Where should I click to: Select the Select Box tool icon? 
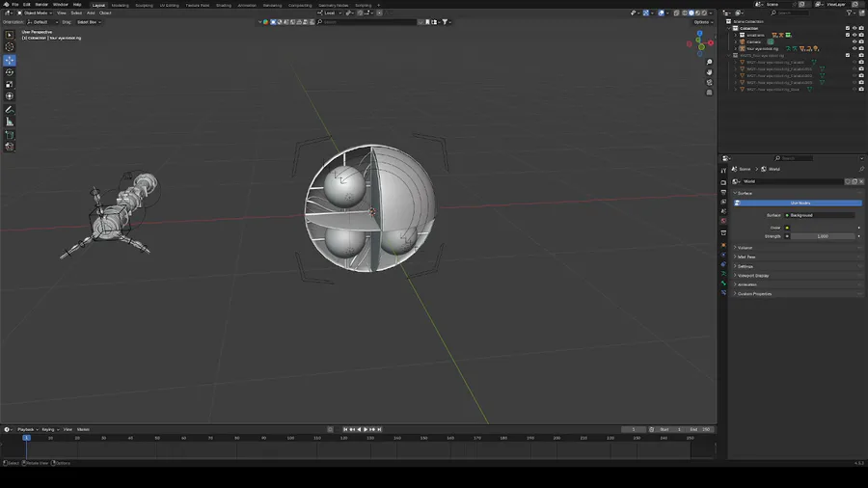(10, 35)
